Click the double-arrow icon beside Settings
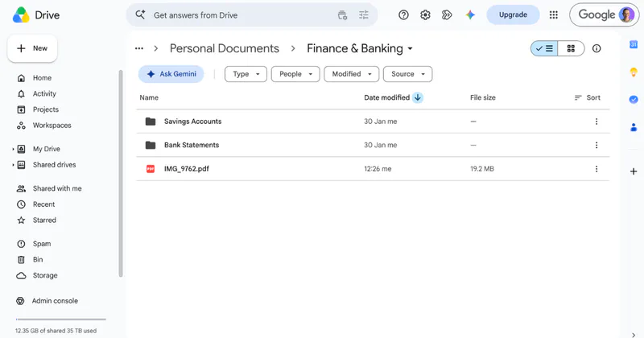 pyautogui.click(x=447, y=15)
